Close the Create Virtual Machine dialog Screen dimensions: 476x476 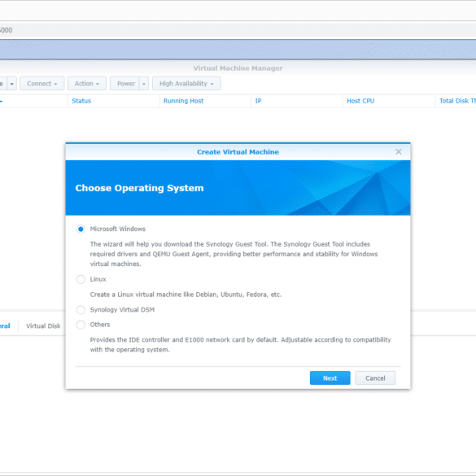pos(399,152)
